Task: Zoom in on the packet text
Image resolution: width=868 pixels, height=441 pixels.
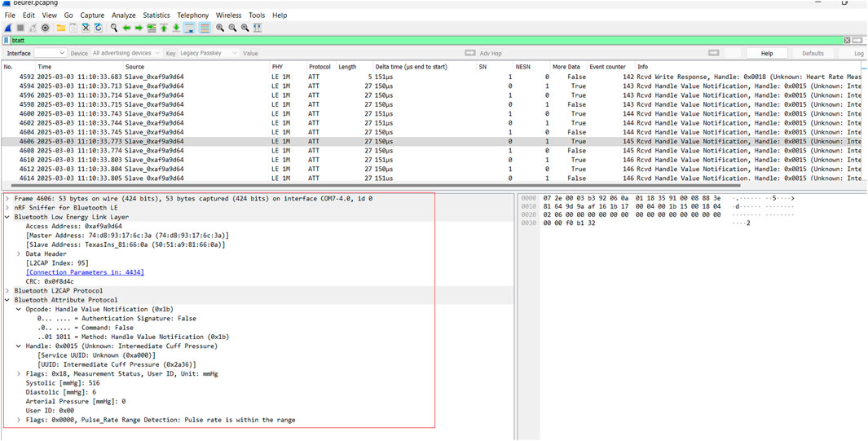Action: 220,28
